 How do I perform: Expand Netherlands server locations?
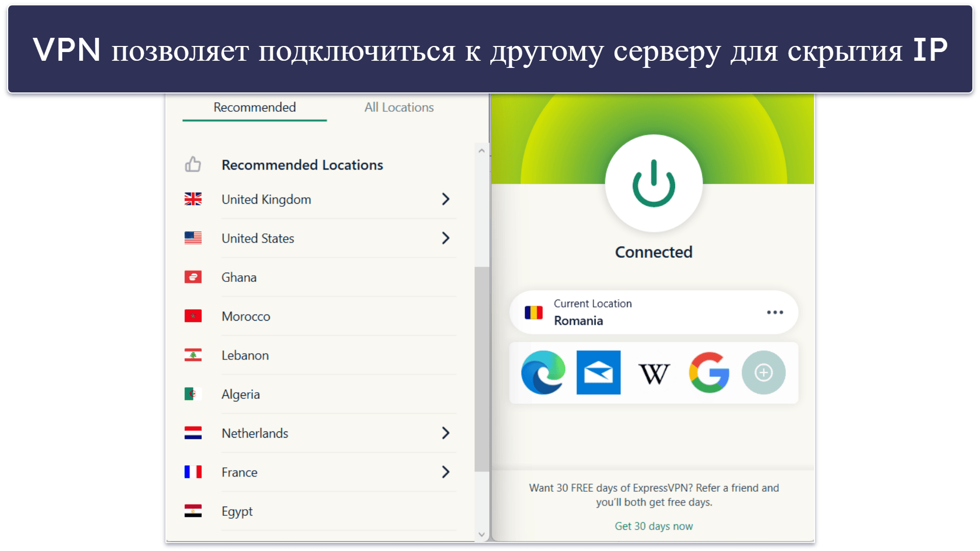tap(445, 433)
